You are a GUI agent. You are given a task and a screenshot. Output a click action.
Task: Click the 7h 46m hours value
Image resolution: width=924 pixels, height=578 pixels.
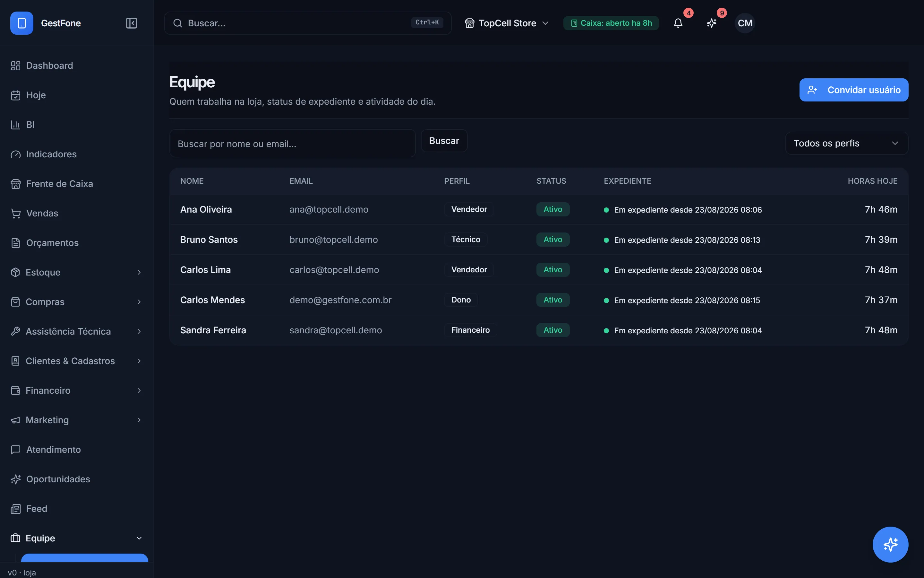[x=881, y=209]
